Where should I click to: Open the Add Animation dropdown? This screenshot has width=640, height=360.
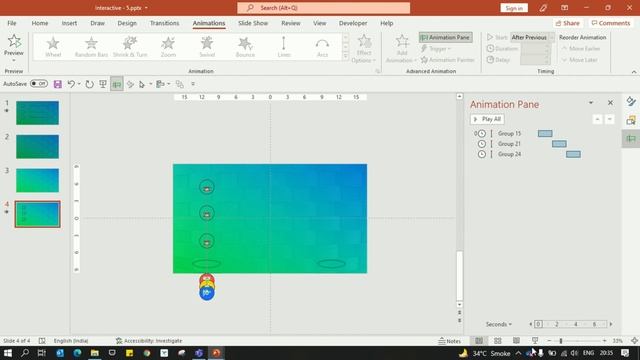(402, 49)
